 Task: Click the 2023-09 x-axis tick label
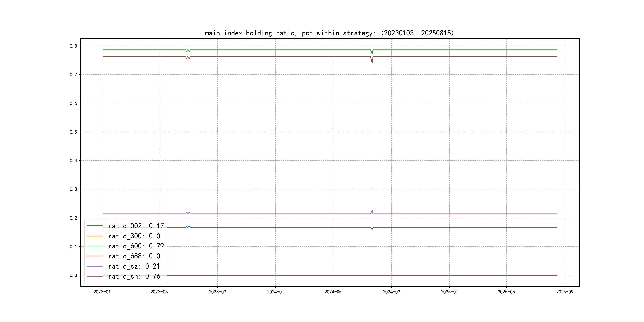click(x=217, y=292)
